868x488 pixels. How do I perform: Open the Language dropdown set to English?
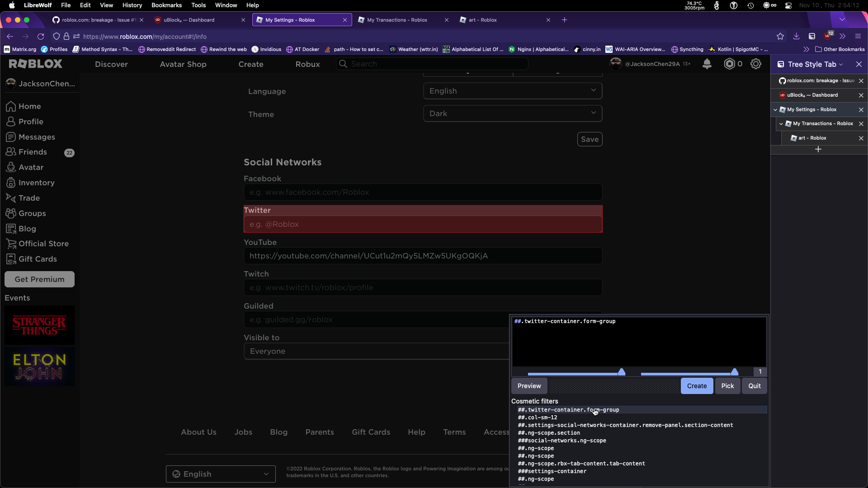coord(513,90)
